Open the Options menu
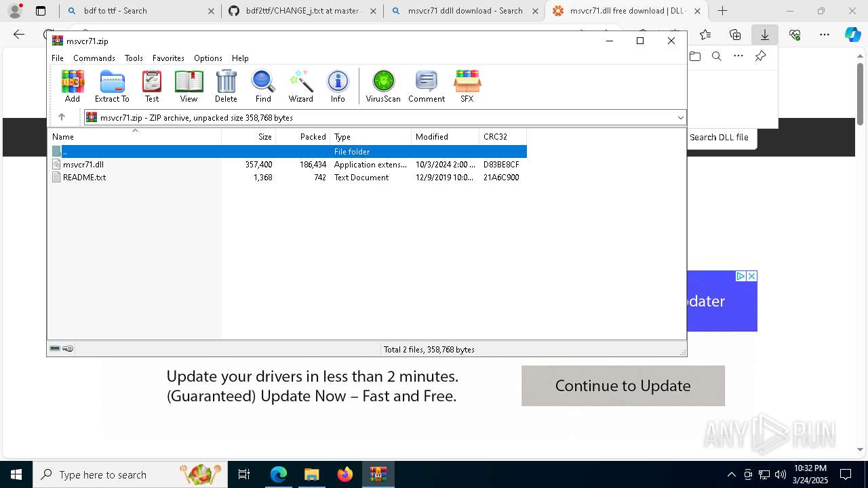Image resolution: width=868 pixels, height=488 pixels. click(x=208, y=58)
